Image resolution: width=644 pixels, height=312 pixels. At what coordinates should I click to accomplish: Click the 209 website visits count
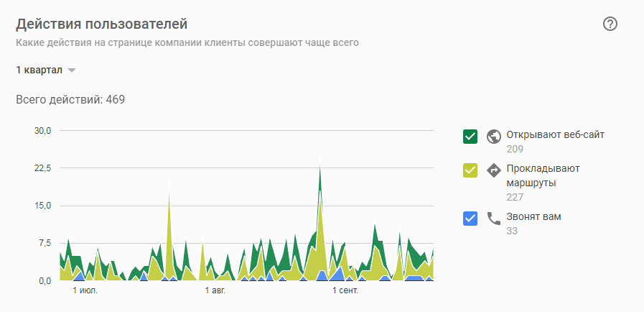click(x=514, y=149)
